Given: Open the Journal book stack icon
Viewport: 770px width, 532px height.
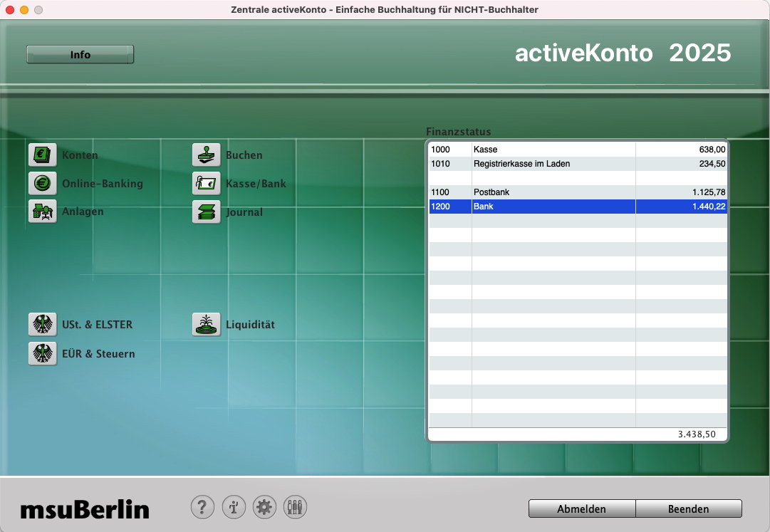Looking at the screenshot, I should point(206,212).
